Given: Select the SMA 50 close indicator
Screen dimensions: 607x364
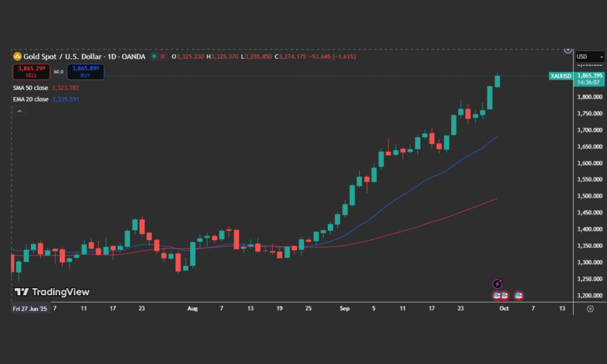Looking at the screenshot, I should pos(31,88).
